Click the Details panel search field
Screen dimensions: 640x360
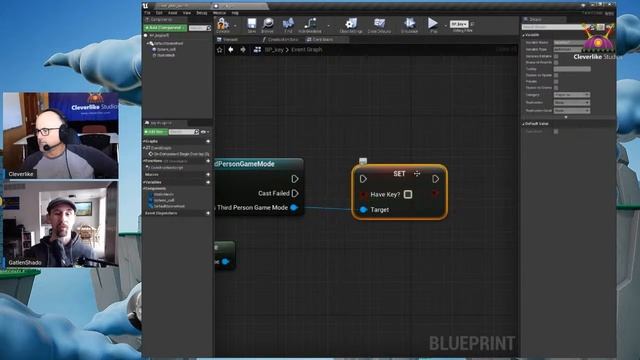(552, 27)
